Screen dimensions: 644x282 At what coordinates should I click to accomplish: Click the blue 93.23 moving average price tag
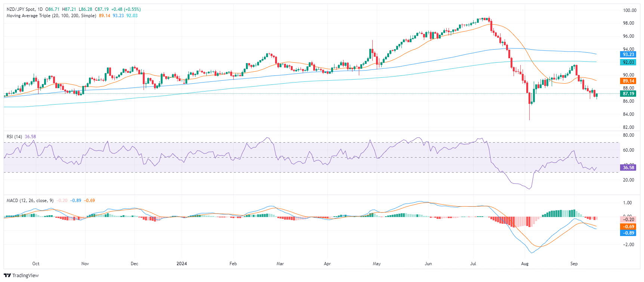coord(628,55)
